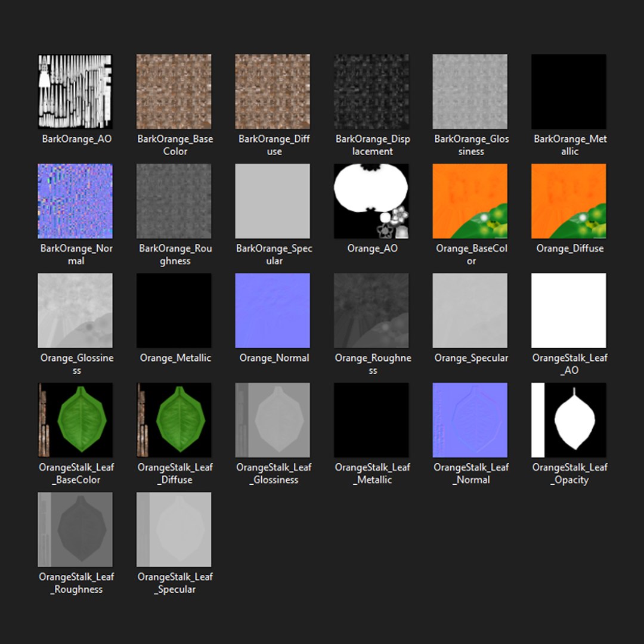Image resolution: width=644 pixels, height=644 pixels.
Task: Click the 'OrangeStalk_Leaf_Glossiness' file name
Action: coord(274,473)
